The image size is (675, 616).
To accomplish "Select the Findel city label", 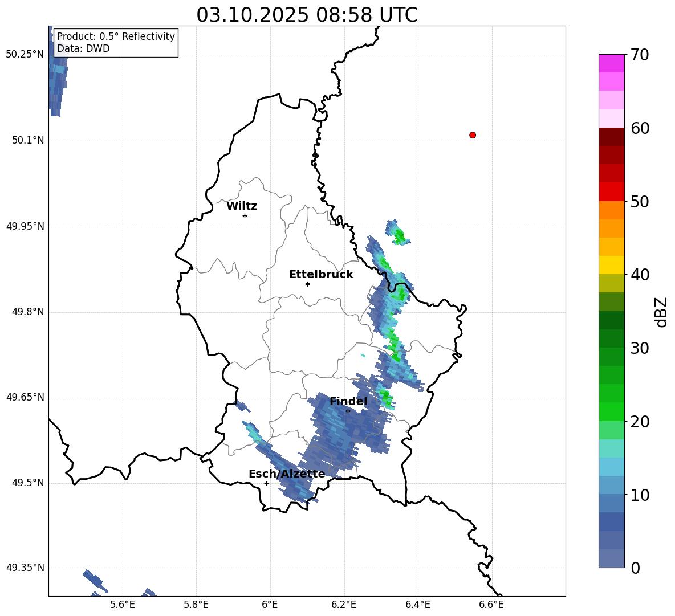I will (x=348, y=401).
